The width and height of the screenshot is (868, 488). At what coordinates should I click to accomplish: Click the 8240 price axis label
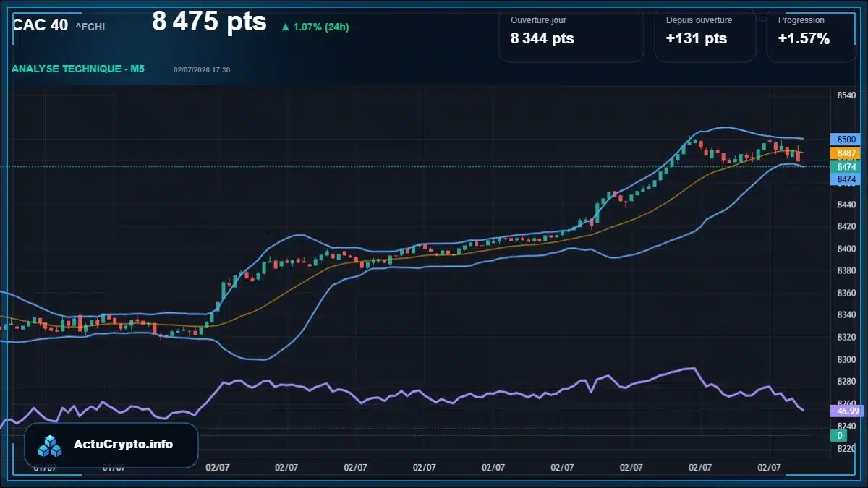pos(846,426)
